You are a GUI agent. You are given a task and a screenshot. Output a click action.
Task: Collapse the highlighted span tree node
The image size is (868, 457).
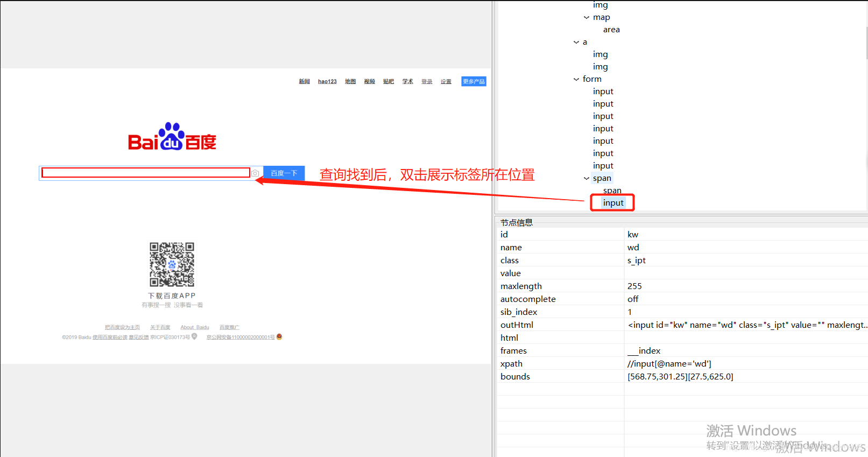click(587, 179)
